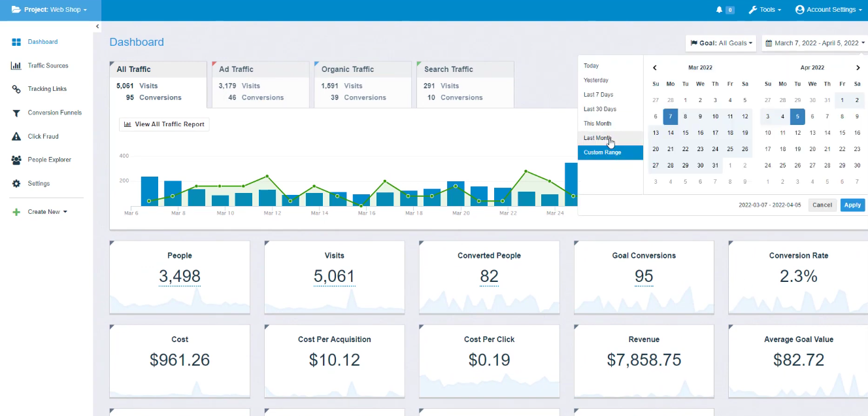The height and width of the screenshot is (416, 868).
Task: Go to next month in calendar
Action: pyautogui.click(x=858, y=67)
